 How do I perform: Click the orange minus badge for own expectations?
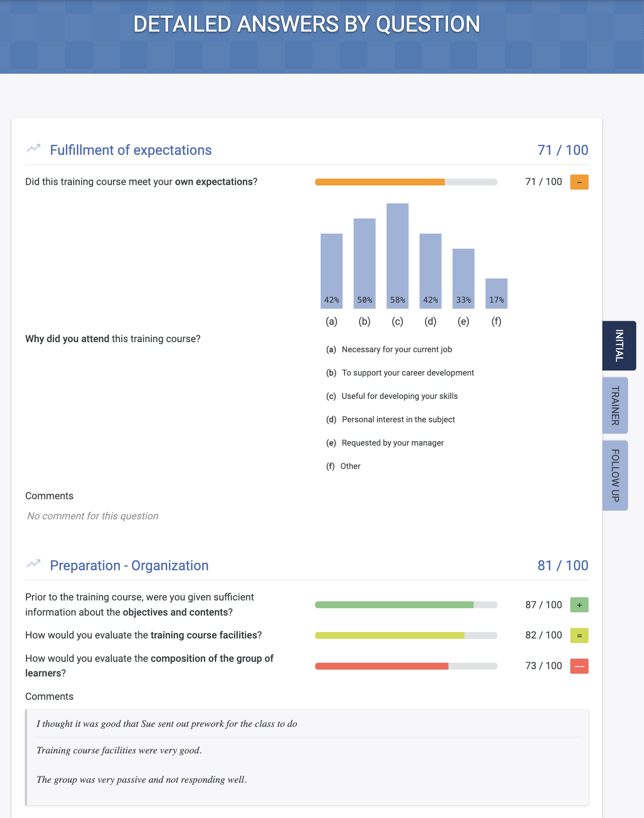tap(579, 182)
